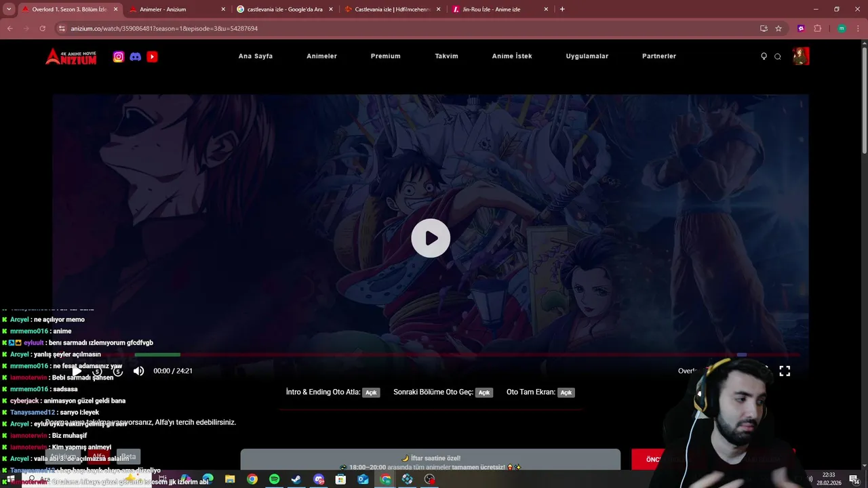Open the purple extension icon in toolbar
This screenshot has width=868, height=488.
(801, 28)
